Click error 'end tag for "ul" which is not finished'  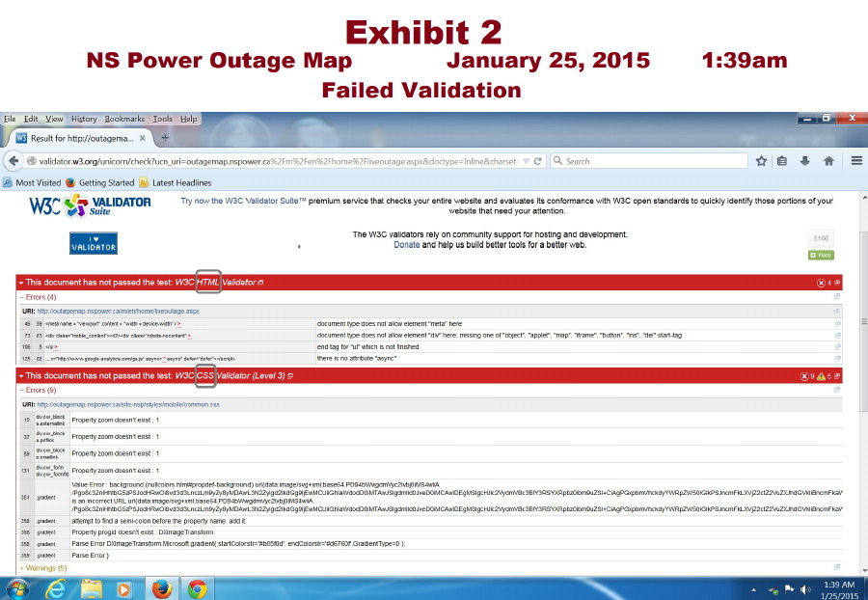pyautogui.click(x=367, y=347)
